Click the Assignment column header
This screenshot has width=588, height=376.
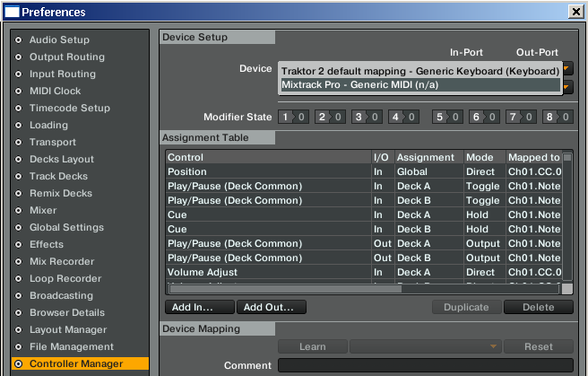pyautogui.click(x=429, y=157)
